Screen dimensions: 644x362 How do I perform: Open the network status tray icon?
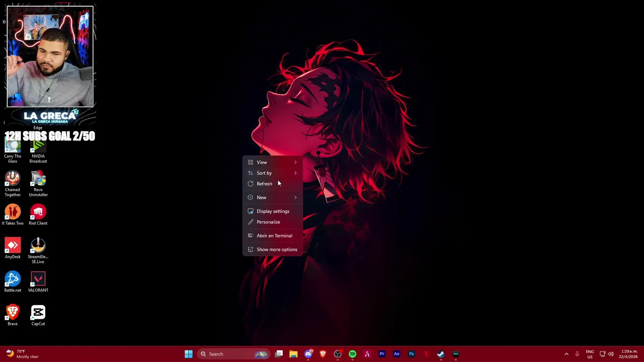click(x=602, y=354)
